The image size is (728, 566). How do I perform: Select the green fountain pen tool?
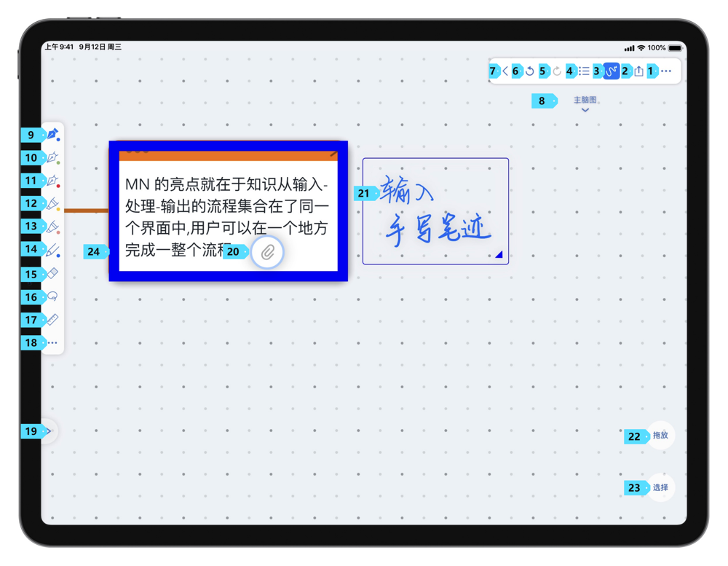[53, 157]
